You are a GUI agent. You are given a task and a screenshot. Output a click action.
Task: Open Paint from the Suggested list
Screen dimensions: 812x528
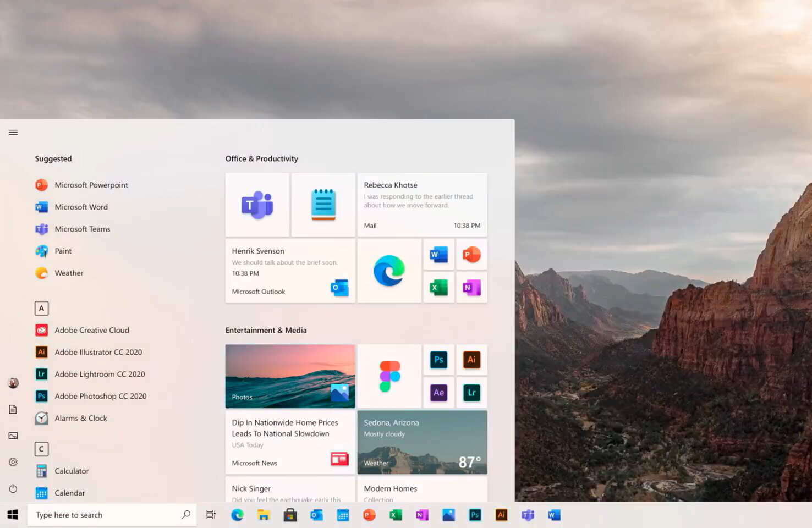pyautogui.click(x=53, y=251)
